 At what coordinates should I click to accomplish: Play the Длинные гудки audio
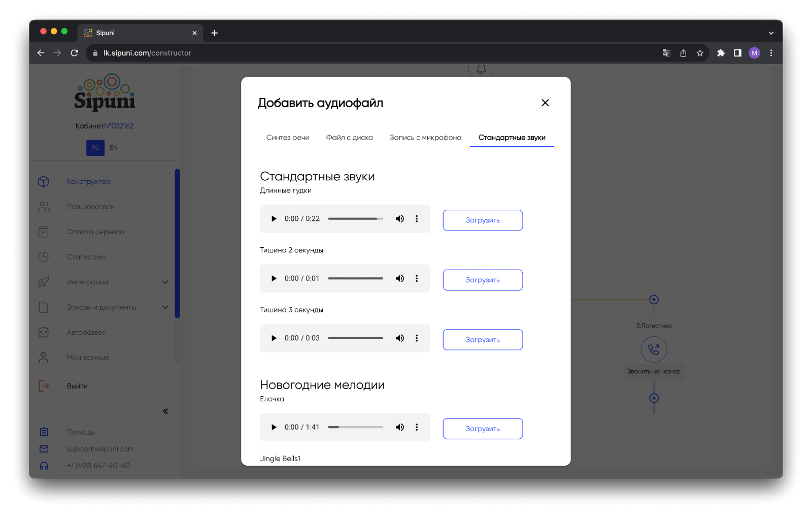(274, 219)
